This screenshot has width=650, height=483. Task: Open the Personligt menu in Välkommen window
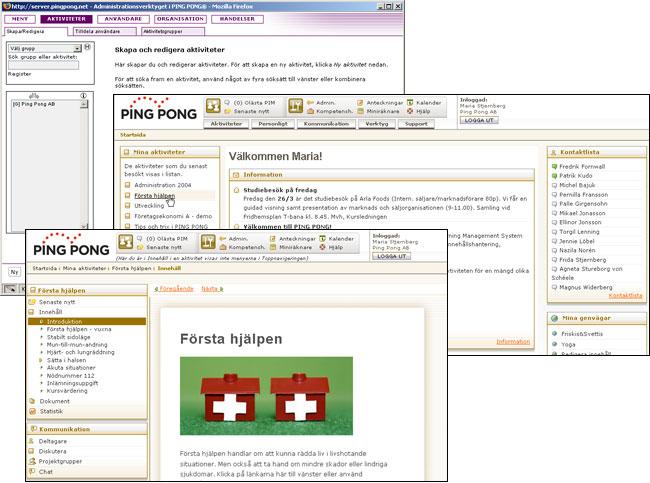click(x=273, y=124)
